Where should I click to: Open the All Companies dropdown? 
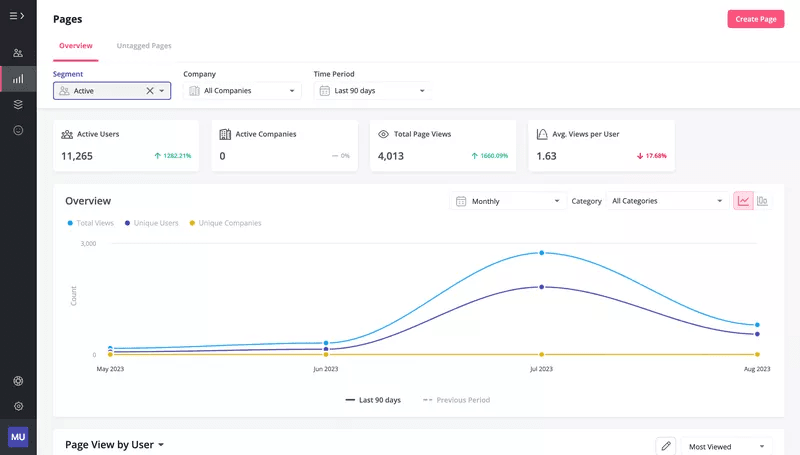coord(242,91)
